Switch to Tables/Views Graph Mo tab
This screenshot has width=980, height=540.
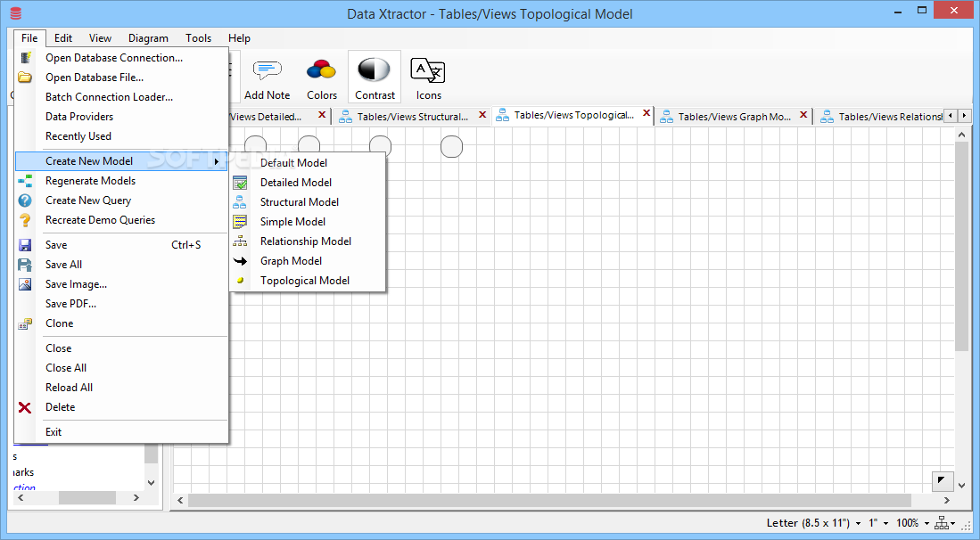point(734,117)
